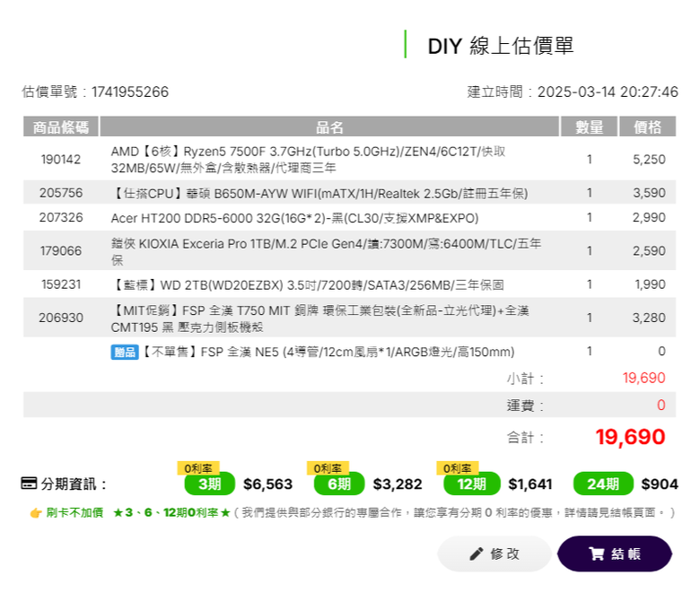The image size is (700, 593).
Task: Click the 0利率 tag above 6期
Action: 328,468
